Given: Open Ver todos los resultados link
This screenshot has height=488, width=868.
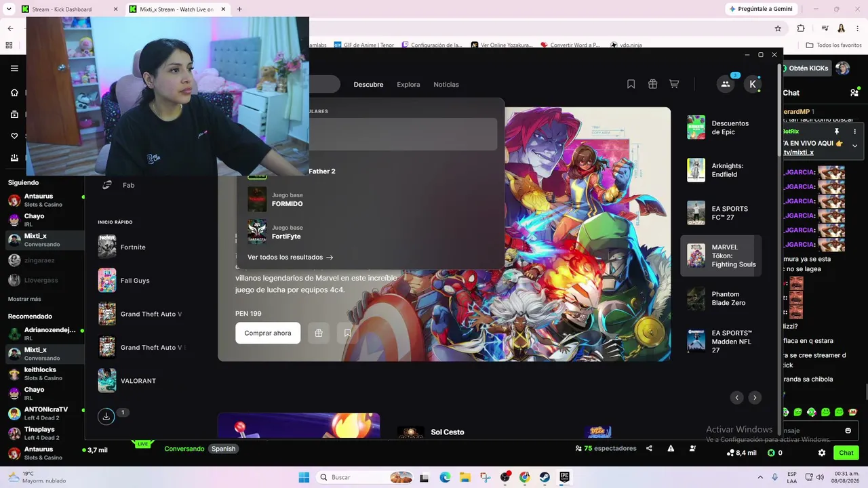Looking at the screenshot, I should tap(290, 258).
